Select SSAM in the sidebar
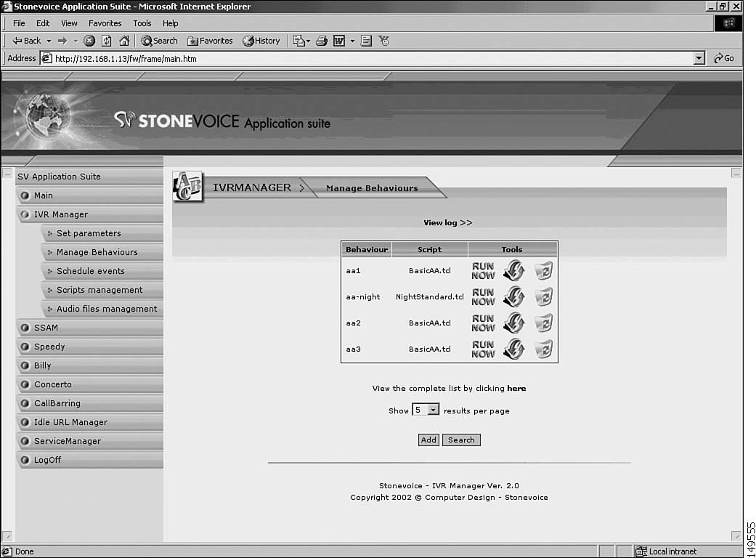Viewport: 756px width, 558px height. (89, 328)
